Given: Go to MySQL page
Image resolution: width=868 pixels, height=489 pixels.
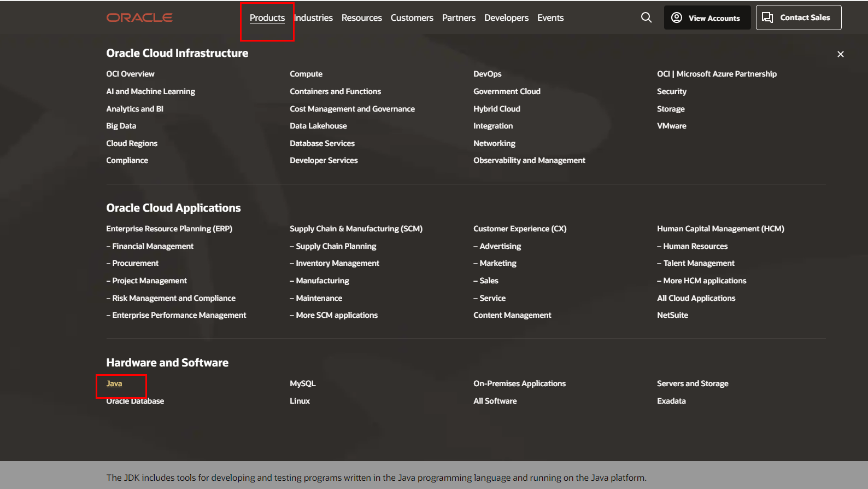Looking at the screenshot, I should coord(303,383).
